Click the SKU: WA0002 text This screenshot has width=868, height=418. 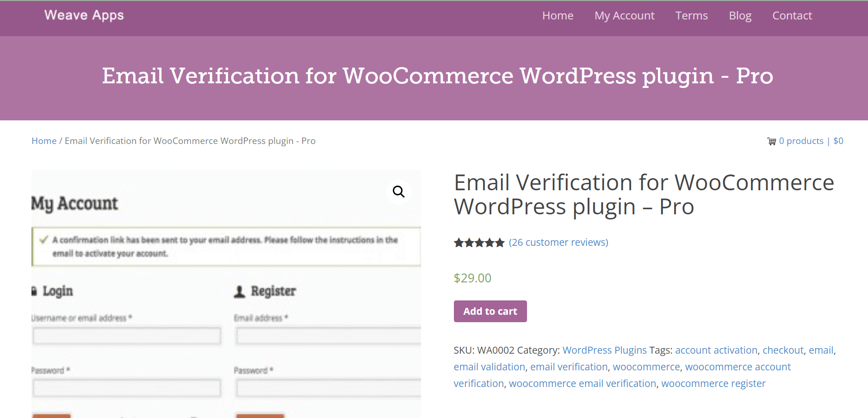(x=484, y=350)
